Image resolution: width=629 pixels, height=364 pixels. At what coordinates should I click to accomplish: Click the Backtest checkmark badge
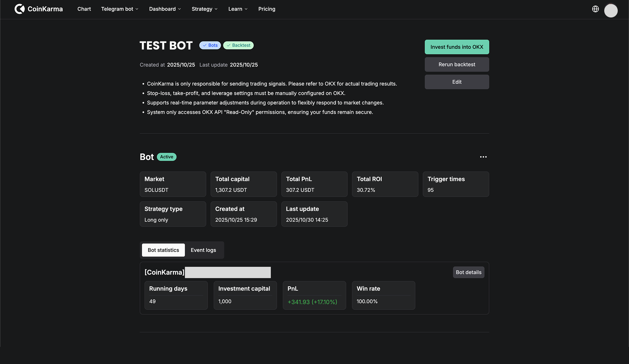click(x=238, y=45)
